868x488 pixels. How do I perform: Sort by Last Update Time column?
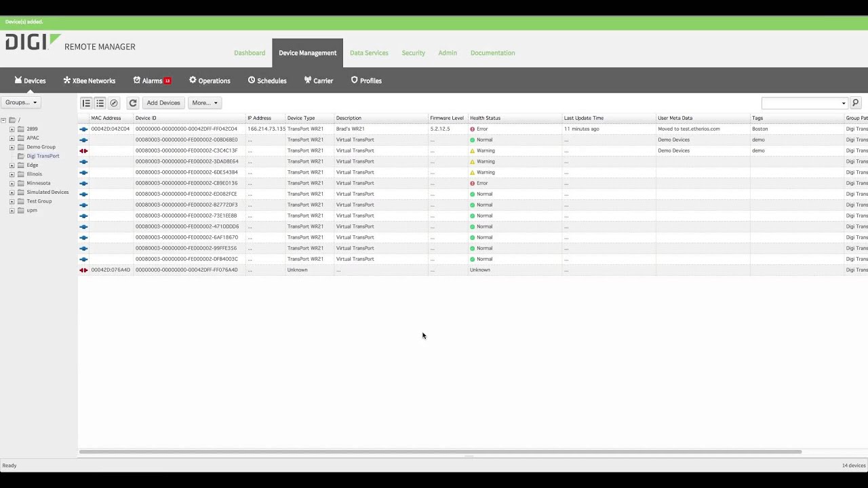(609, 118)
